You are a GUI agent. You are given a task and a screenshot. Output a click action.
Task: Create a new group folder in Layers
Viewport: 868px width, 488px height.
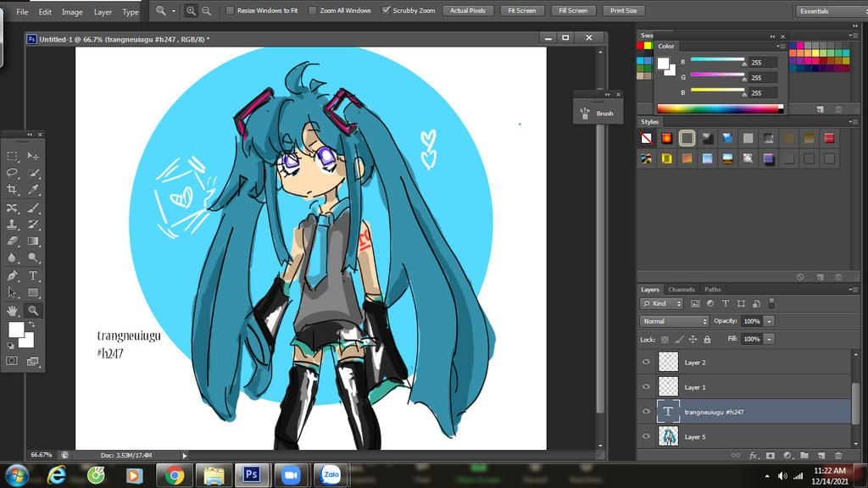804,455
